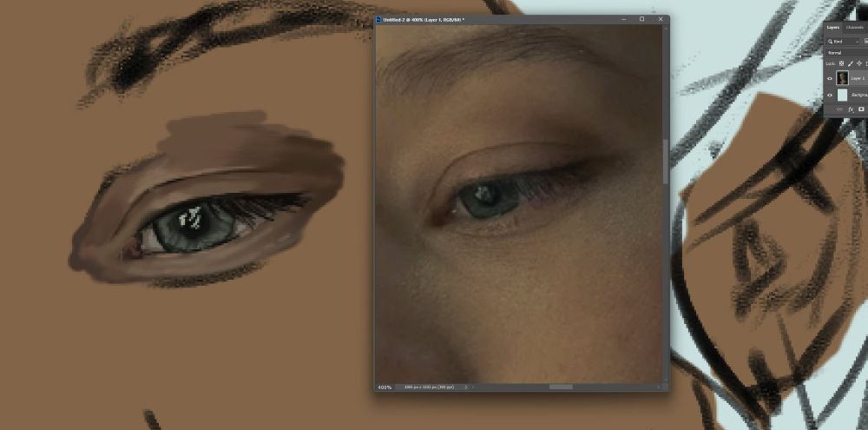Hide Background layer visibility eye
This screenshot has width=868, height=430.
pyautogui.click(x=830, y=96)
